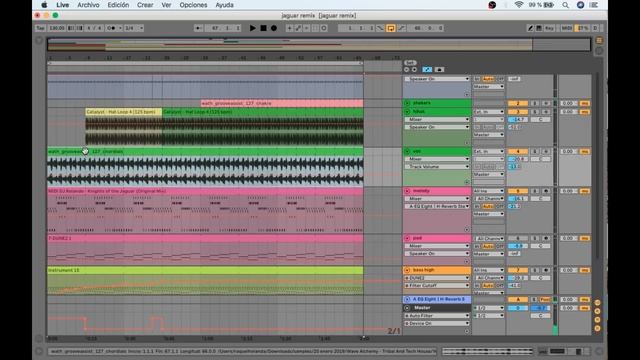Enable MIDI Map Mode switch
Image resolution: width=640 pixels, height=360 pixels.
567,28
